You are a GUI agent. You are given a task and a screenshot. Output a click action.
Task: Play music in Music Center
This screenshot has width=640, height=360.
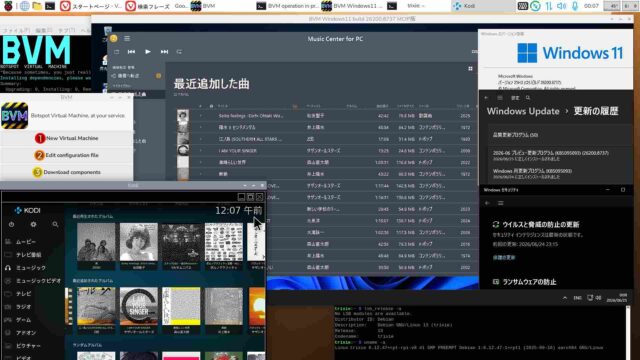148,52
